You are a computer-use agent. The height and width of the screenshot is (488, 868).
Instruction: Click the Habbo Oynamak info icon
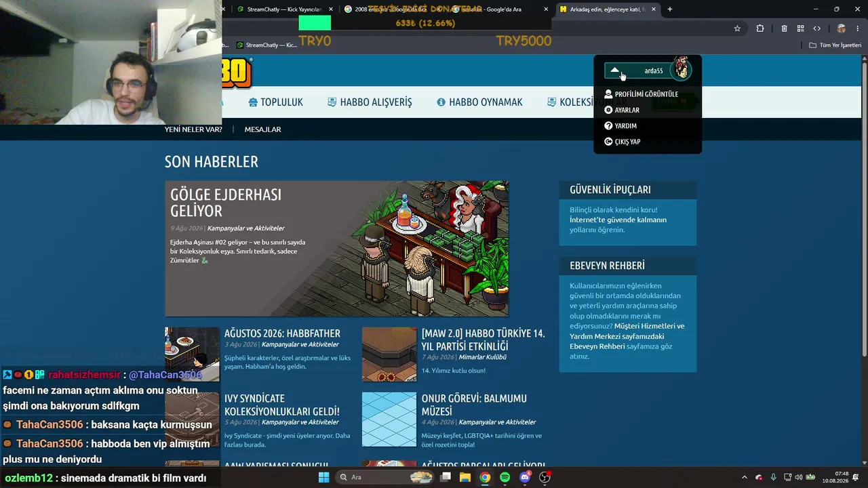pyautogui.click(x=441, y=102)
